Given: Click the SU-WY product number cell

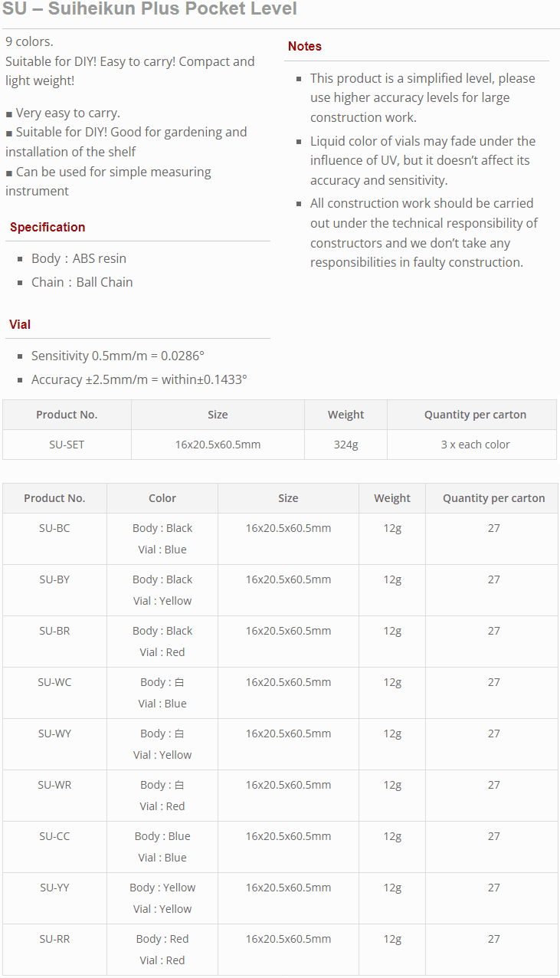Looking at the screenshot, I should (x=54, y=744).
